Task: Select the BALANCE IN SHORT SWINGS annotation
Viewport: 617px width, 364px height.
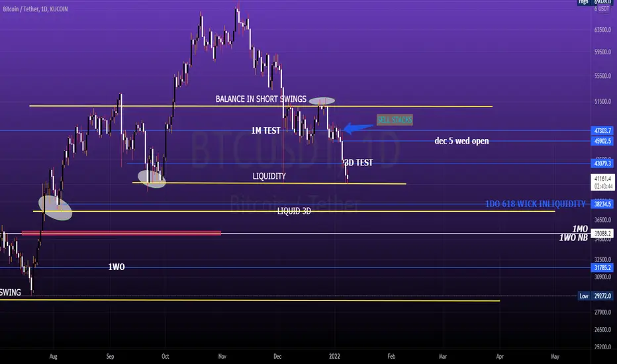Action: tap(261, 99)
